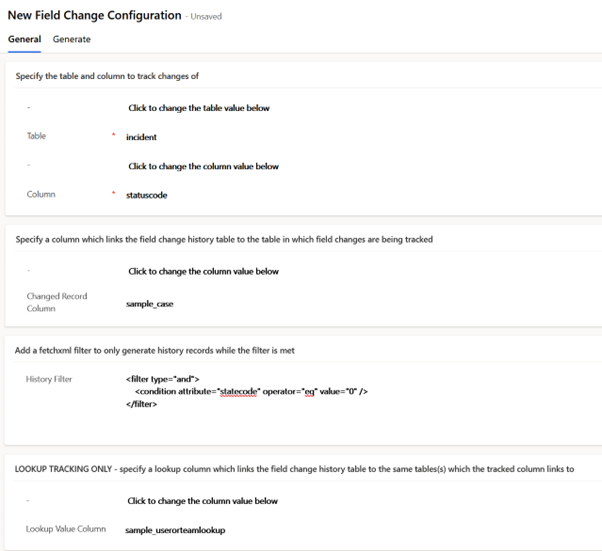Switch to the General tab

24,39
